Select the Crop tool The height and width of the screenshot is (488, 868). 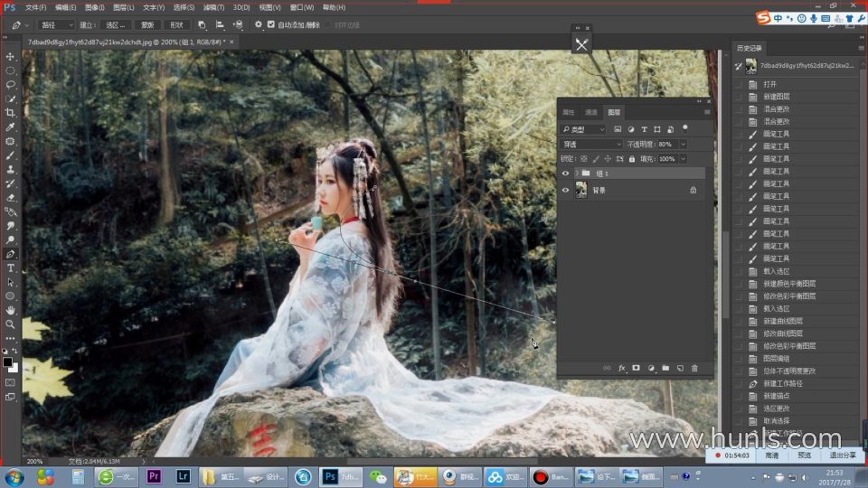point(10,113)
